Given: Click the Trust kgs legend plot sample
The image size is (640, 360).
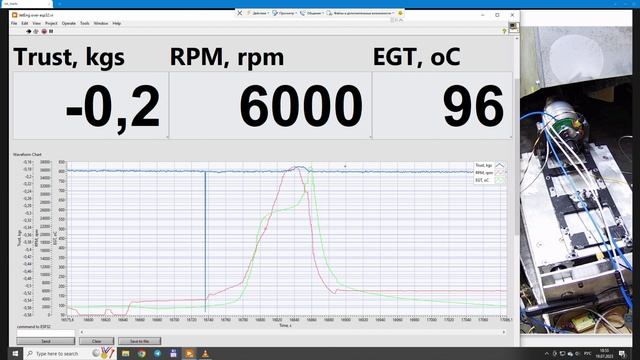Looking at the screenshot, I should (x=499, y=165).
